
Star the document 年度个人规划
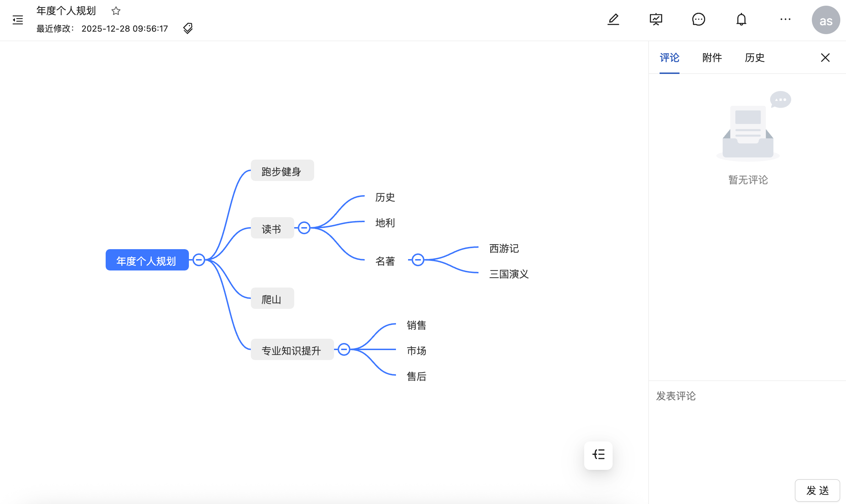click(x=116, y=11)
